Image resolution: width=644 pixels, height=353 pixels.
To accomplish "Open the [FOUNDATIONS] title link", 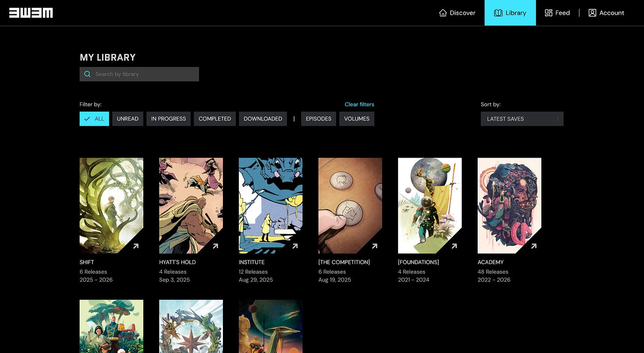I will tap(418, 262).
